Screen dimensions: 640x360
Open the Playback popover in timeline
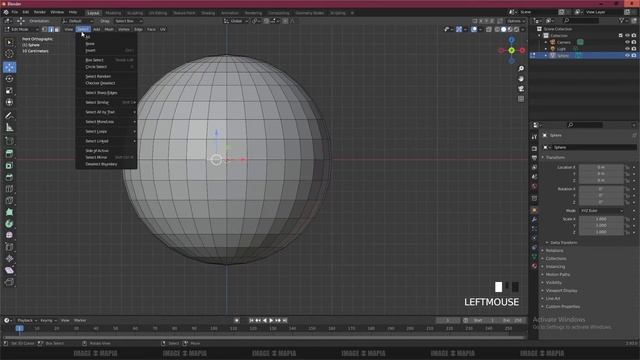[x=27, y=320]
